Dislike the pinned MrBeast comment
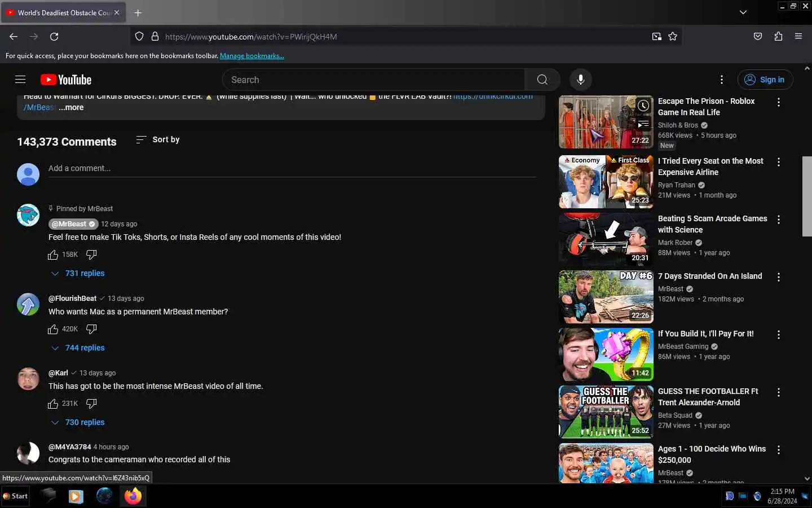Screen dimensions: 812x508 coord(91,255)
